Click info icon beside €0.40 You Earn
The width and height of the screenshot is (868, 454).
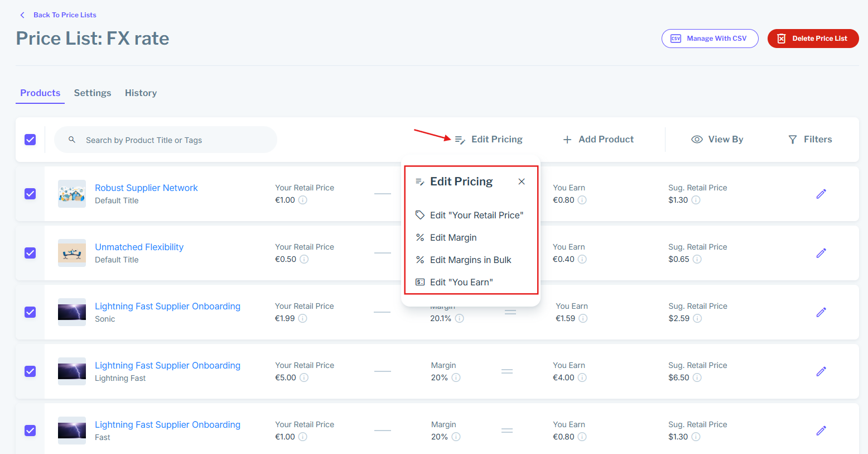point(582,259)
